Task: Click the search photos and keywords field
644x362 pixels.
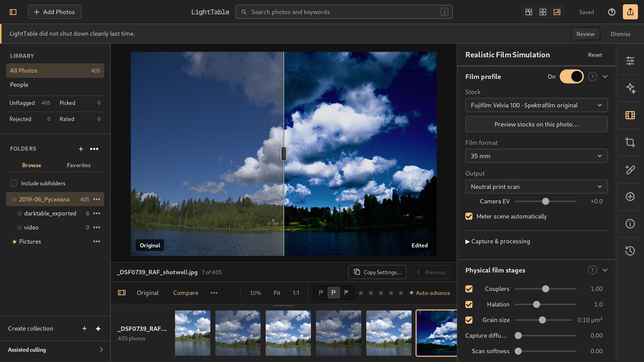Action: click(344, 12)
